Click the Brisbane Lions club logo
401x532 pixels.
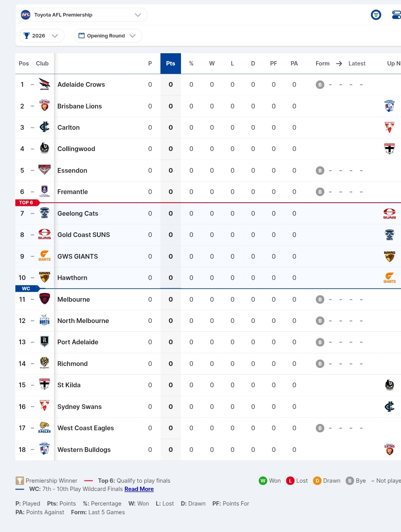[45, 106]
